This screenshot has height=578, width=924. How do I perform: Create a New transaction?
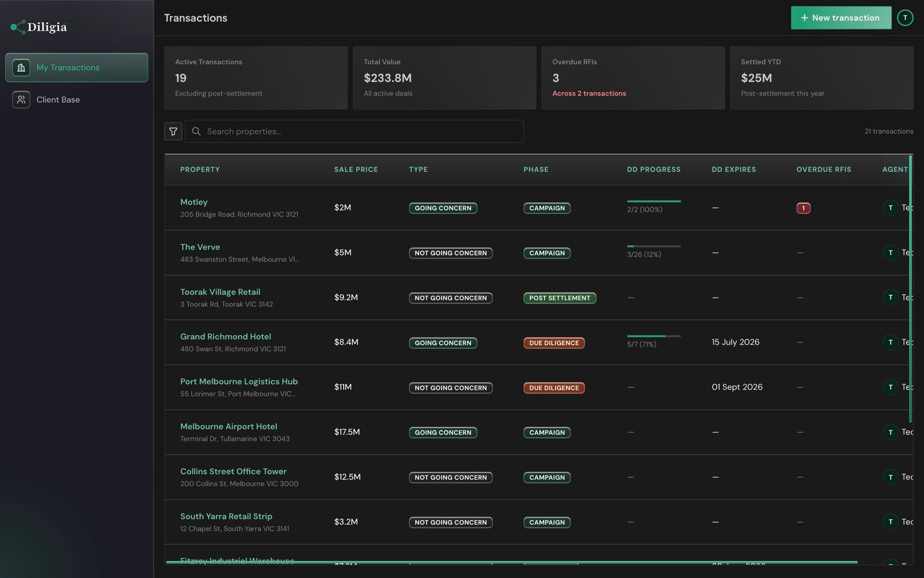point(841,18)
